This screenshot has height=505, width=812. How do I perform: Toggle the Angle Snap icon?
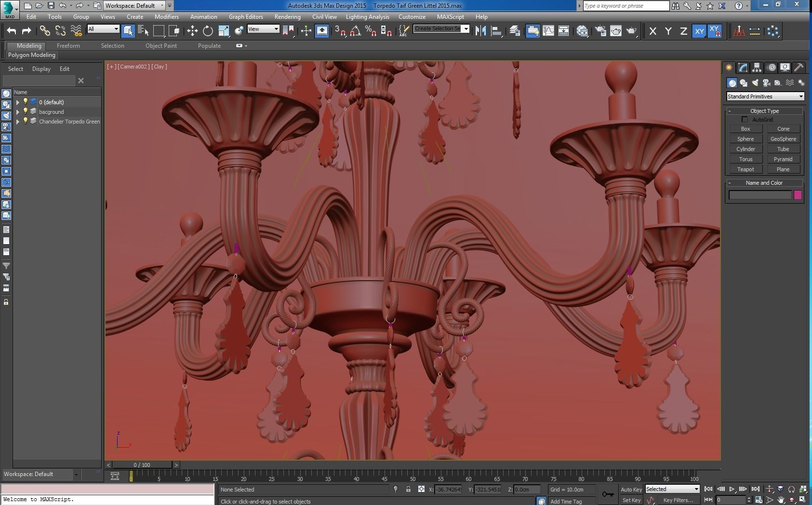(355, 31)
